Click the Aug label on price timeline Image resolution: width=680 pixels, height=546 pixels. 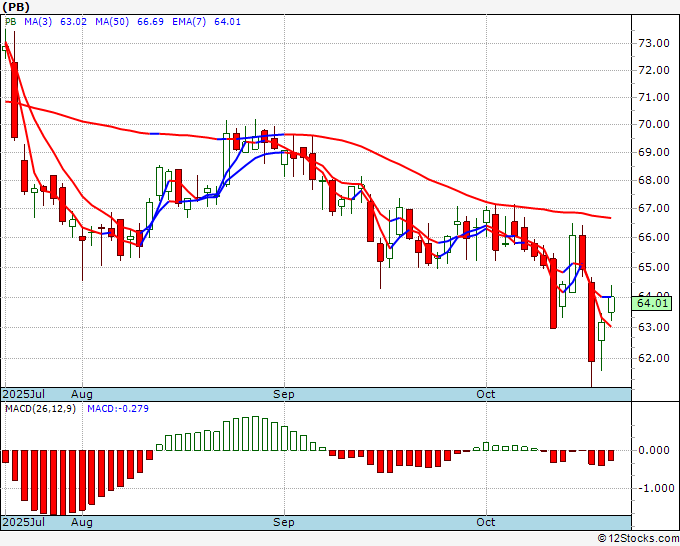[x=82, y=394]
